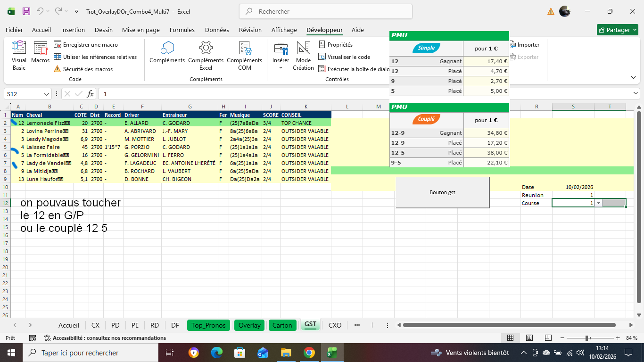Open Compléments Excel dialog
644x362 pixels.
click(x=206, y=56)
